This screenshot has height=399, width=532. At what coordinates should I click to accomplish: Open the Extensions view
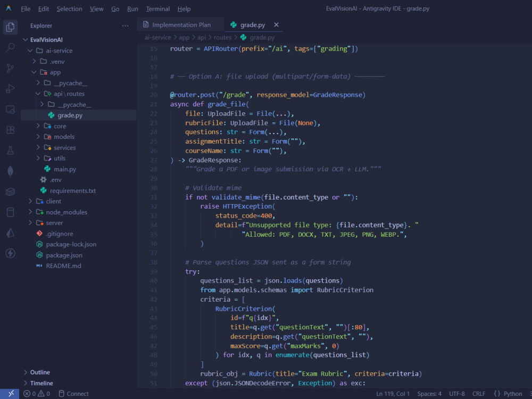[10, 130]
